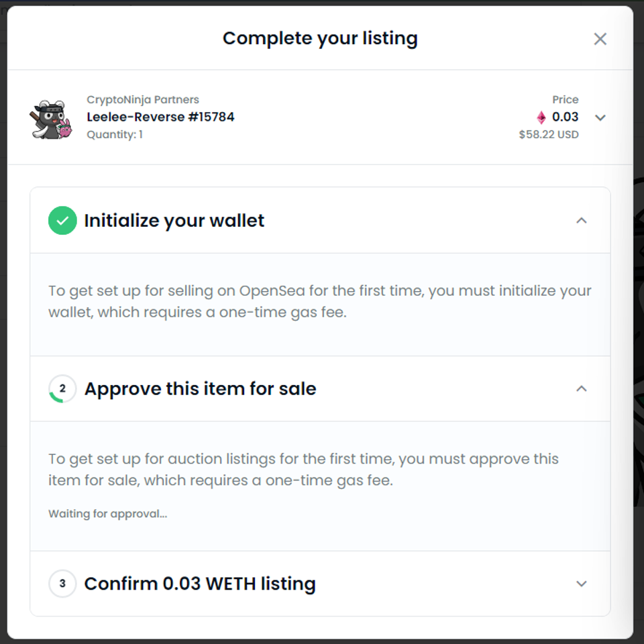
Task: Click the Quantity: 1 label
Action: [x=115, y=134]
